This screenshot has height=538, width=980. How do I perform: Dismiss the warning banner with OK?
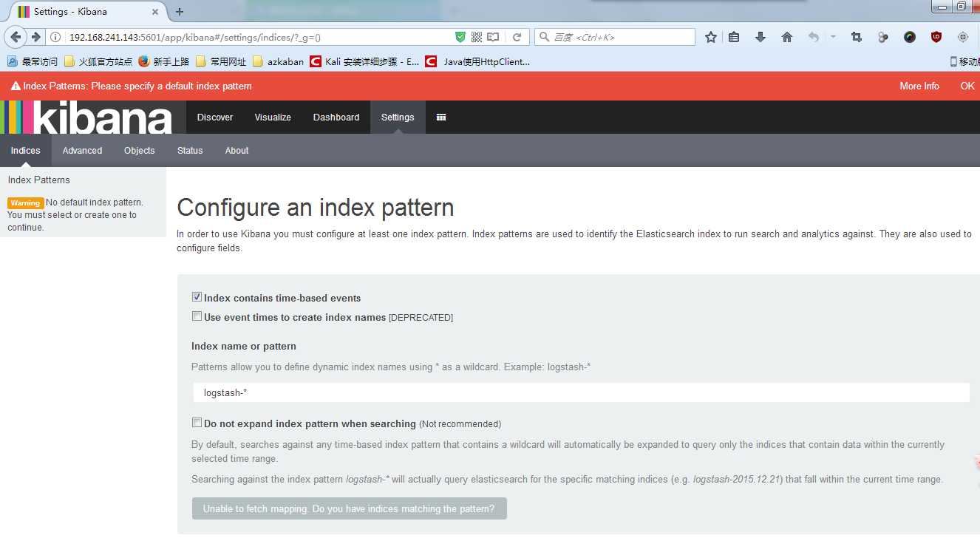click(x=967, y=86)
